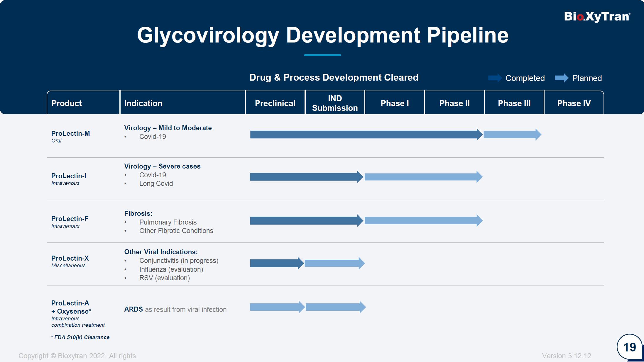Screen dimensions: 644x362
Task: Select the 'Drug & Process Development Cleared' heading
Action: pyautogui.click(x=334, y=77)
